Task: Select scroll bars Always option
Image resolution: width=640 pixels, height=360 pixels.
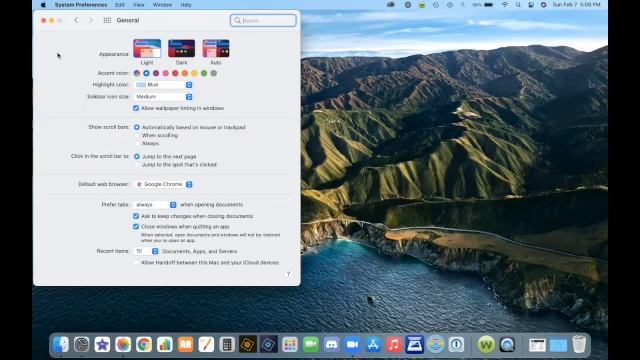Action: click(137, 144)
